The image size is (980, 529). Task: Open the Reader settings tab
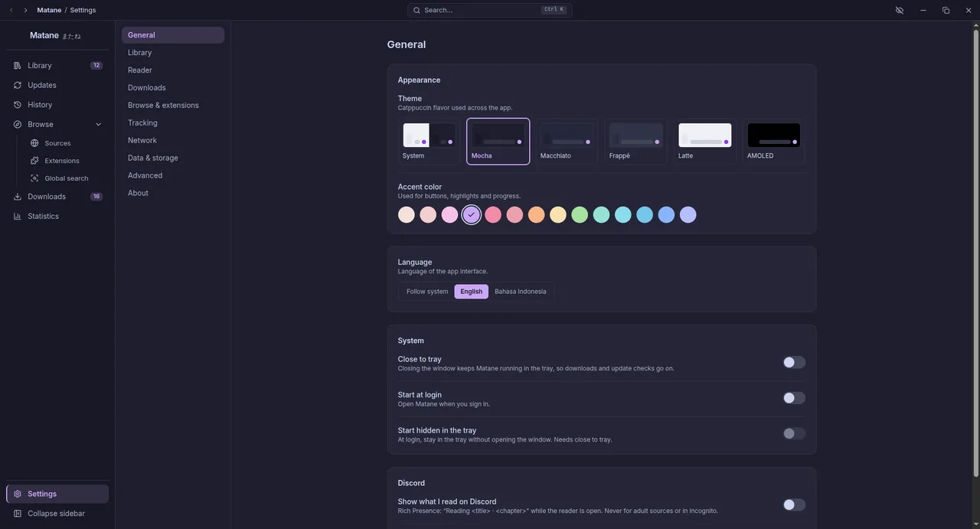coord(173,70)
